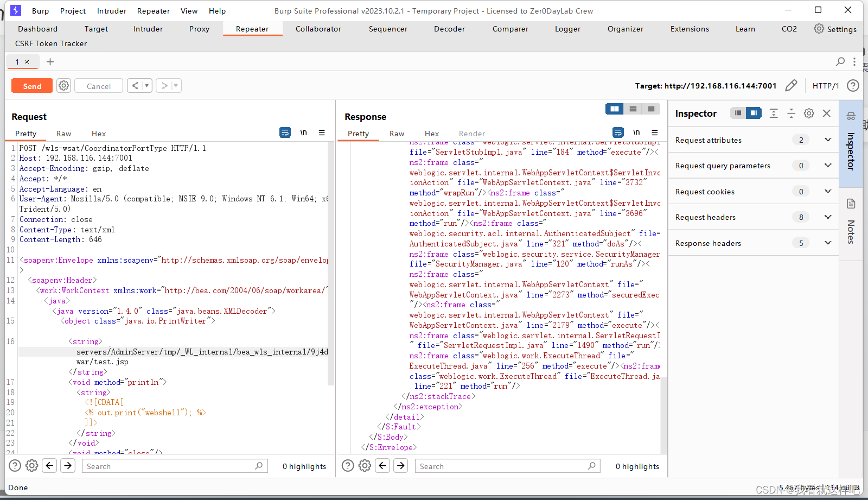Screen dimensions: 868x500
Task: Go to previous request in history
Action: (x=135, y=86)
